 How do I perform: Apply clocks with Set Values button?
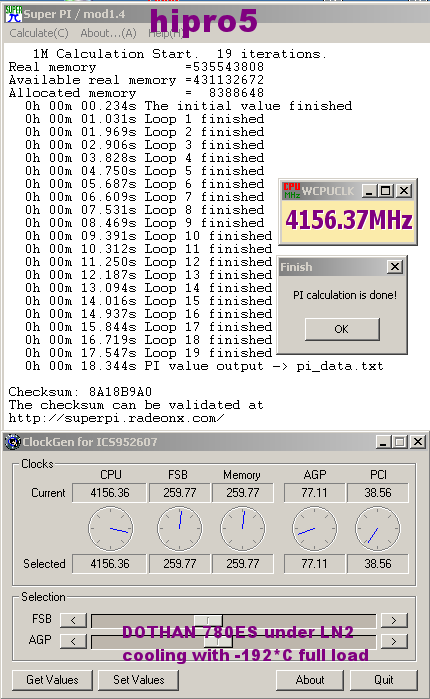click(139, 679)
